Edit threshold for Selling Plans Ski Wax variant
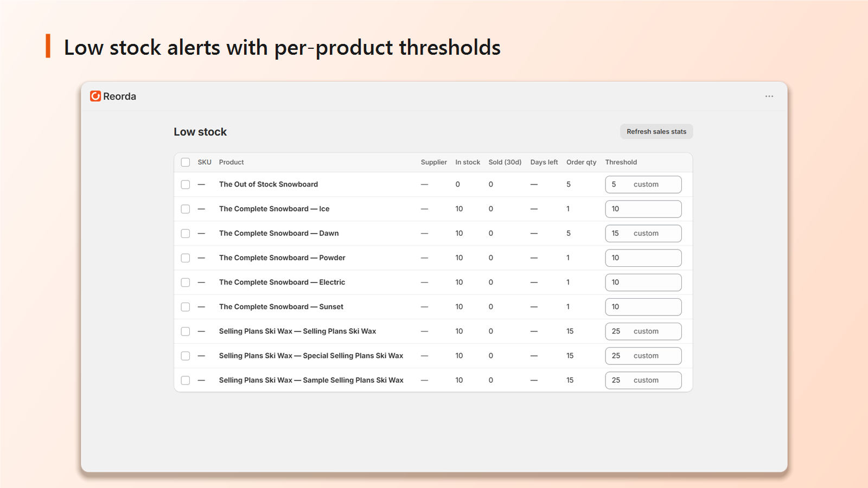The image size is (868, 488). pyautogui.click(x=643, y=331)
